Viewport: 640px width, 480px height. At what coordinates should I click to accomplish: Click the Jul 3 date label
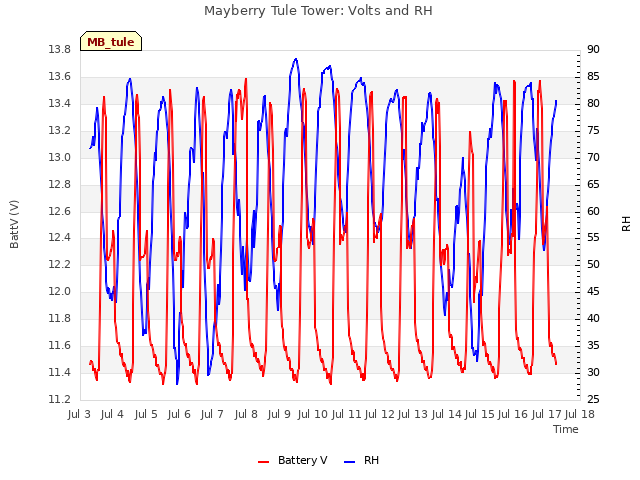(x=79, y=414)
